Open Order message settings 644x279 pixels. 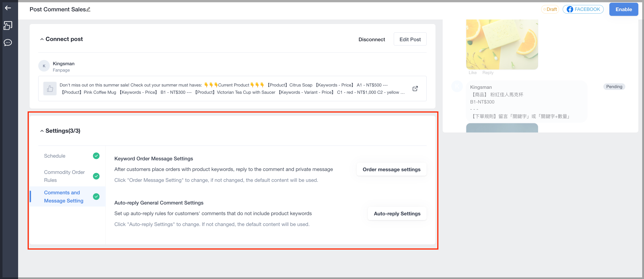point(392,169)
